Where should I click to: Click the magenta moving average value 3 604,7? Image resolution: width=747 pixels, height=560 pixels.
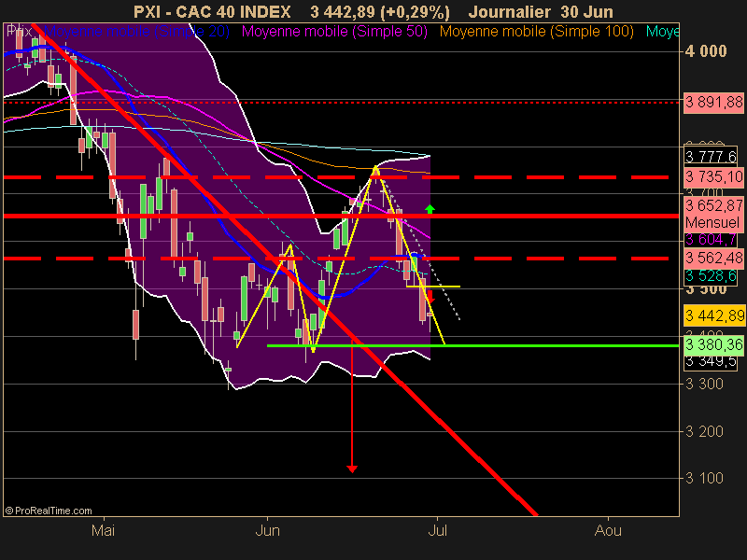point(711,240)
